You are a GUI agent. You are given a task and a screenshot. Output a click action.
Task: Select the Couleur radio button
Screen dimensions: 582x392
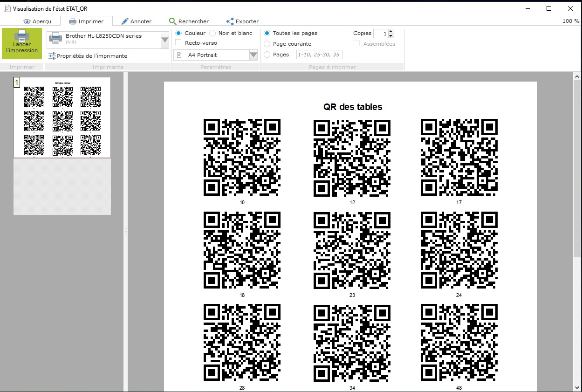178,33
